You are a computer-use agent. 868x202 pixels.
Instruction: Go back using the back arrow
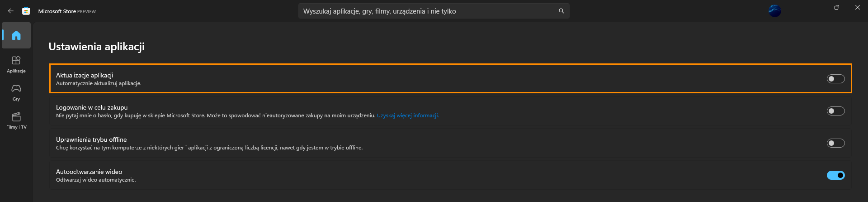pyautogui.click(x=11, y=11)
